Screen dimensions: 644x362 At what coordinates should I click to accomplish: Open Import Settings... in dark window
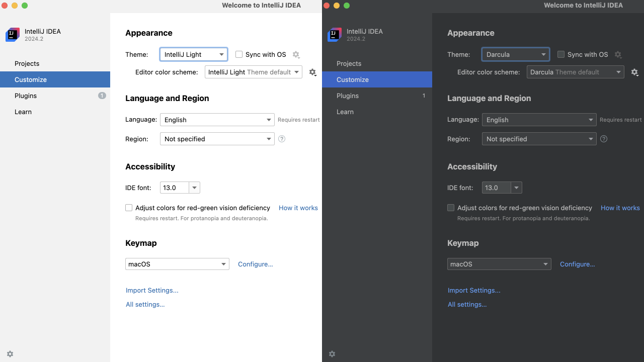474,290
